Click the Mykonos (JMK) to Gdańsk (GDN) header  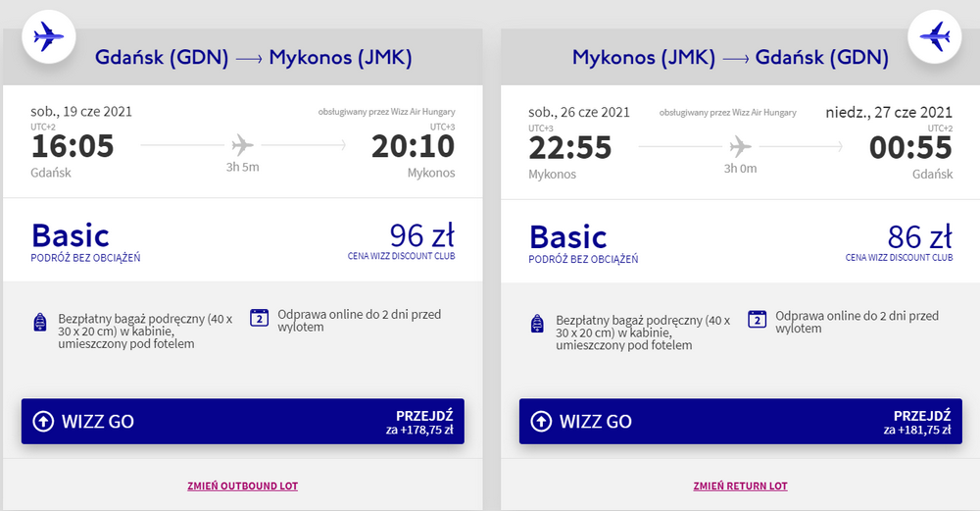click(x=730, y=58)
